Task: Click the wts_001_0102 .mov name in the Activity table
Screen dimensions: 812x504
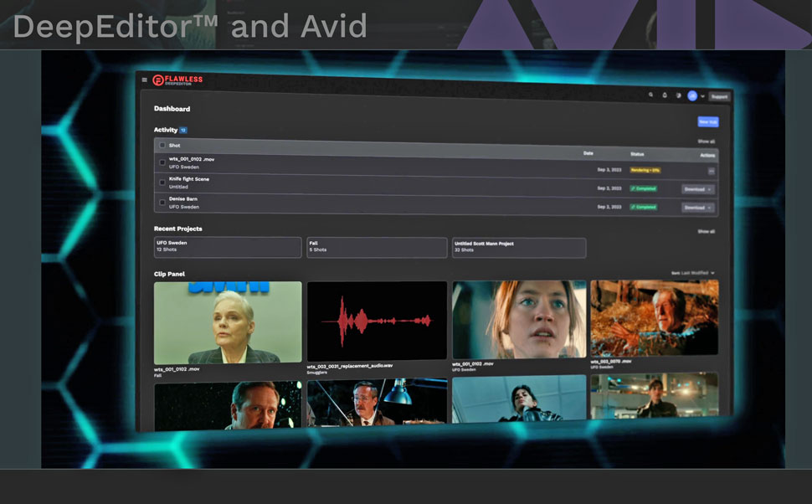Action: pos(192,159)
